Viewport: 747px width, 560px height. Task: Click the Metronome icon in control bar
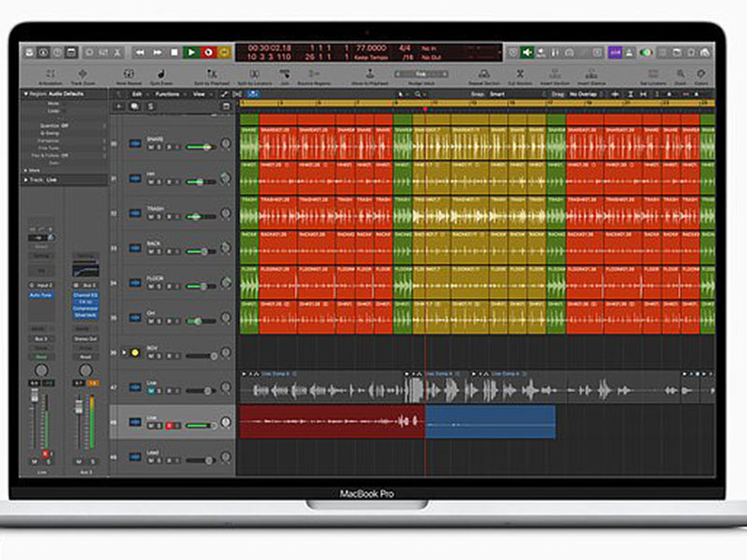tap(629, 52)
